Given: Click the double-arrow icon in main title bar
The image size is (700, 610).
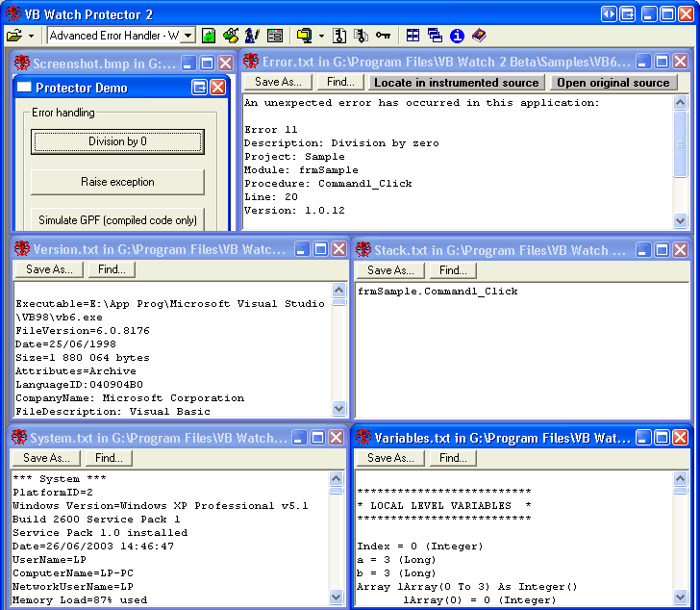Looking at the screenshot, I should click(609, 14).
